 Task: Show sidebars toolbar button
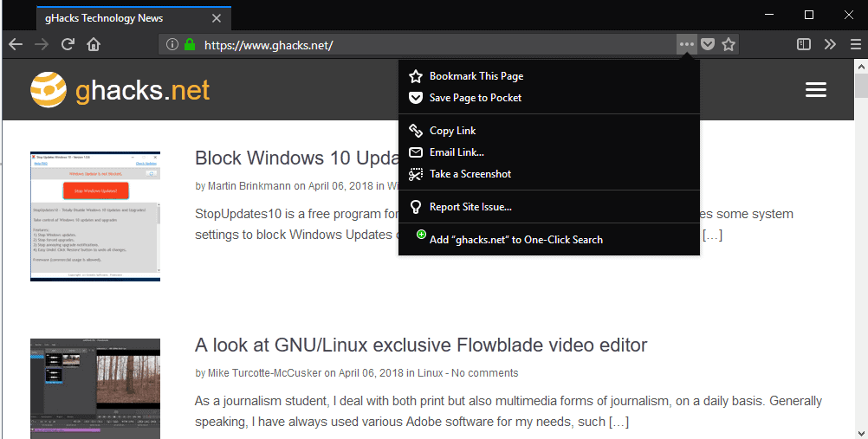(x=804, y=44)
